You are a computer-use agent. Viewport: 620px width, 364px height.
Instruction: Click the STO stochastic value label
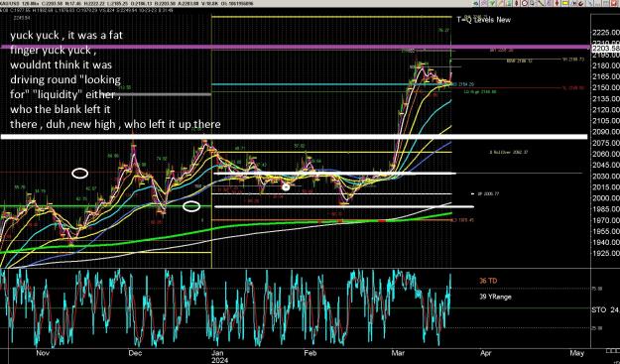(x=605, y=309)
